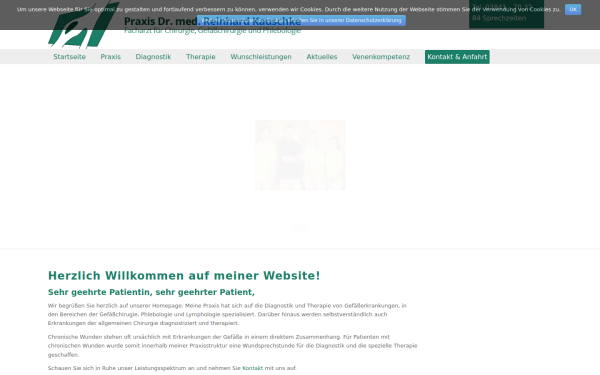600x375 pixels.
Task: Click the green practice logo
Action: 83,24
